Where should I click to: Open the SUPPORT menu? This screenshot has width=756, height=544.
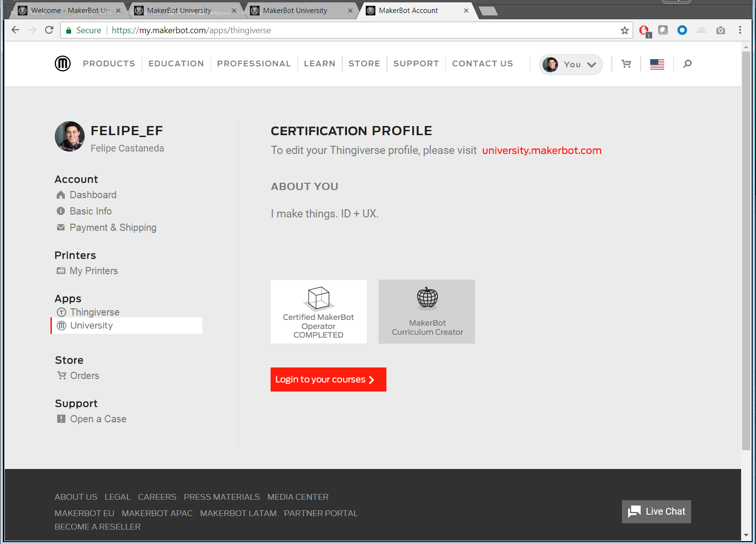(x=416, y=63)
